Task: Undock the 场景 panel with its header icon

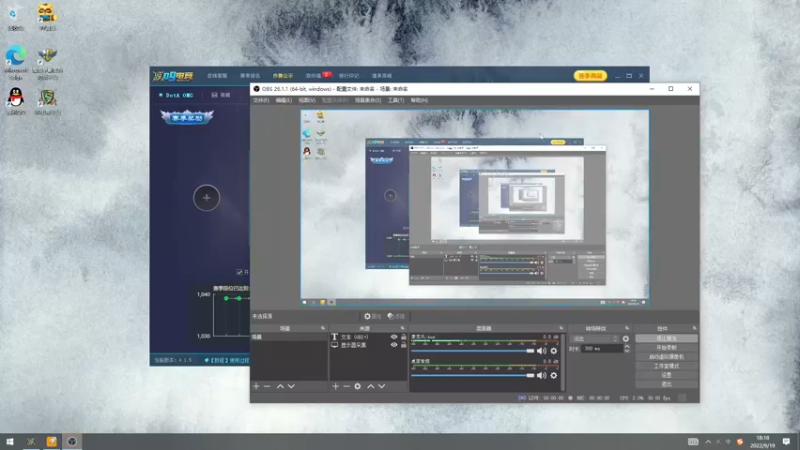Action: tap(322, 328)
